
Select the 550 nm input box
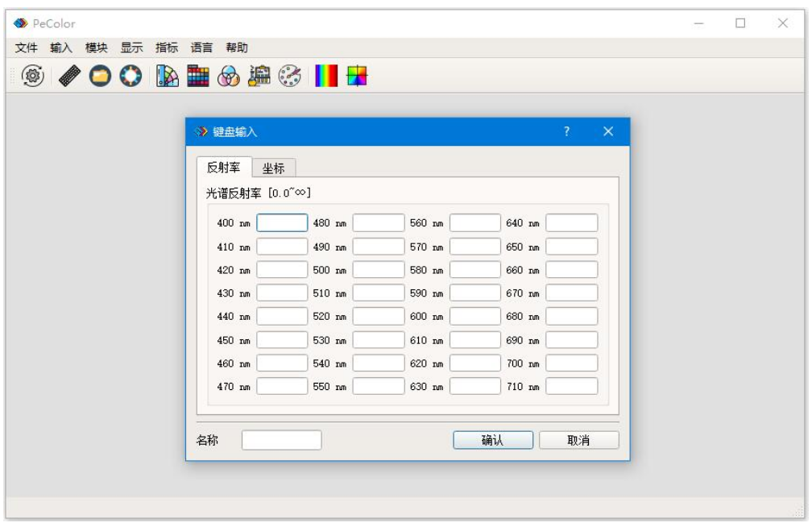pos(379,386)
